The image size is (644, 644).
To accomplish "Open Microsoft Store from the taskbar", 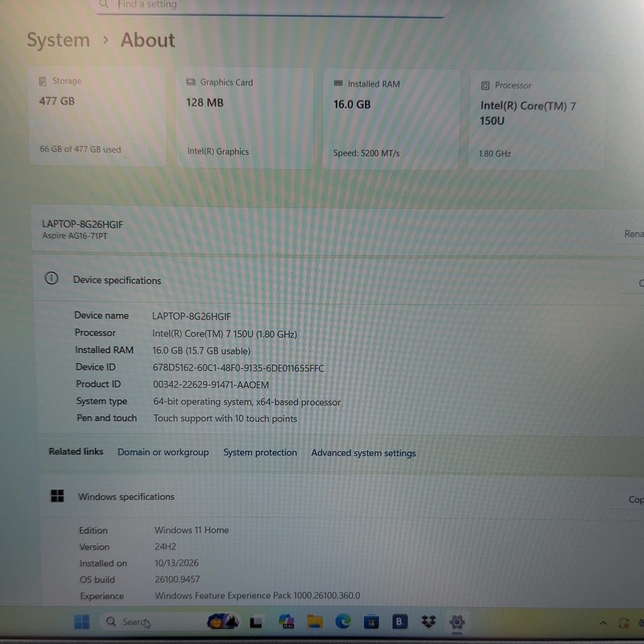I will tap(371, 622).
